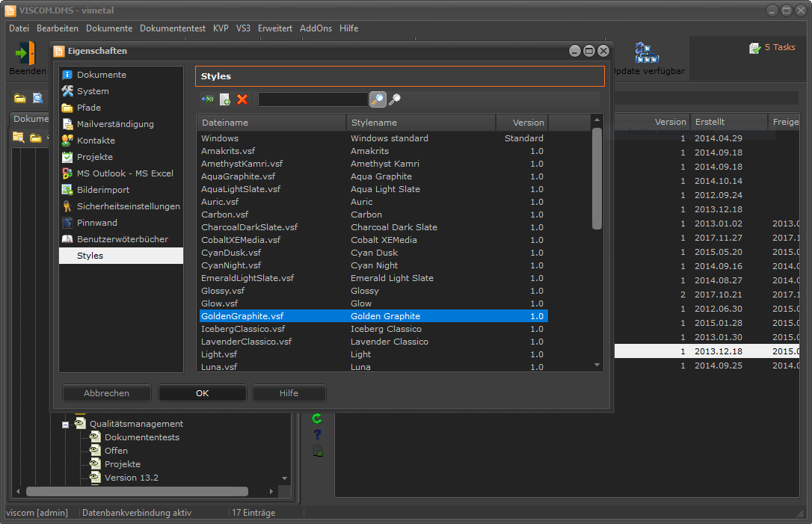
Task: Open the VS3 menu
Action: pos(244,28)
